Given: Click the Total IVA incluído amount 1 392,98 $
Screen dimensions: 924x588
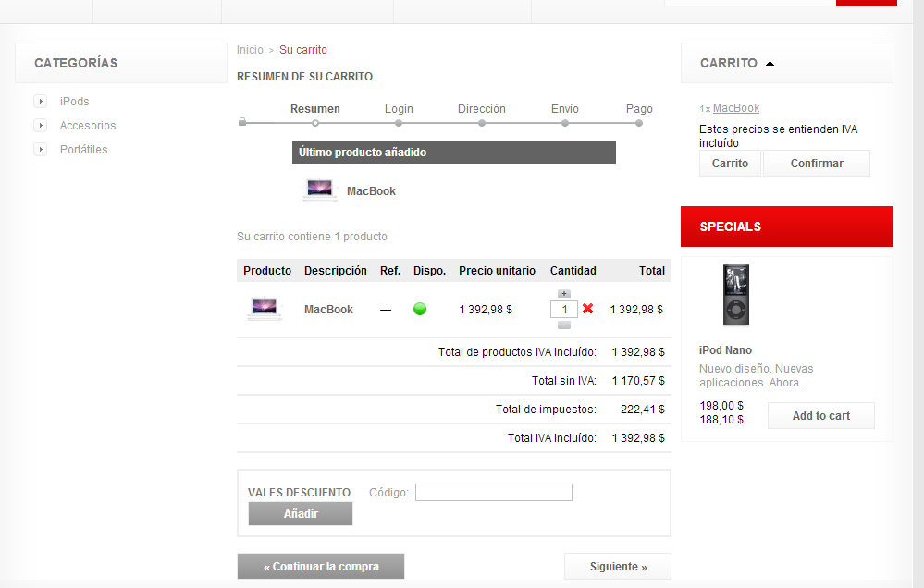Looking at the screenshot, I should [638, 437].
